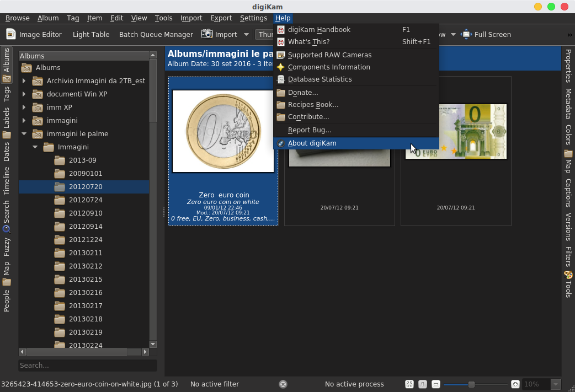Open the Light Table
Screen dimensions: 575x392
click(x=91, y=34)
